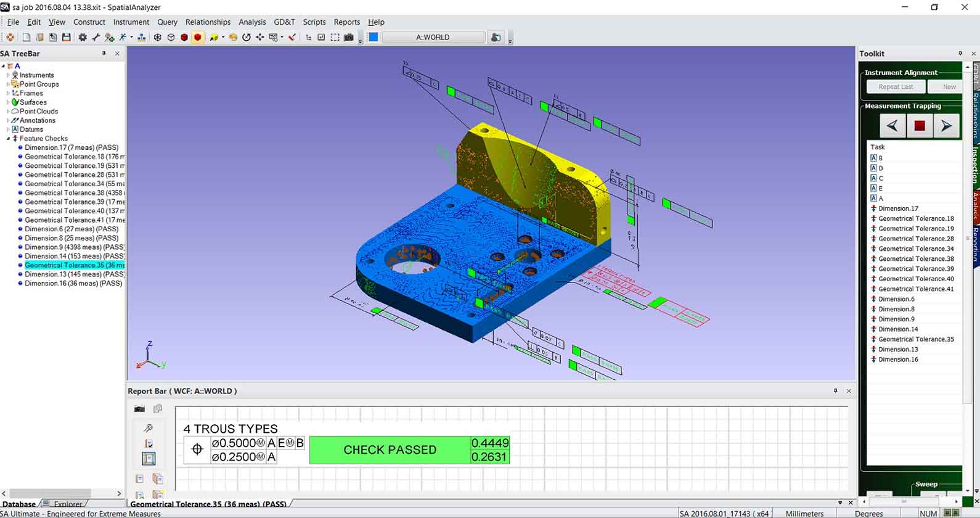Expand the Point Groups tree node
The height and width of the screenshot is (518, 980).
click(8, 84)
